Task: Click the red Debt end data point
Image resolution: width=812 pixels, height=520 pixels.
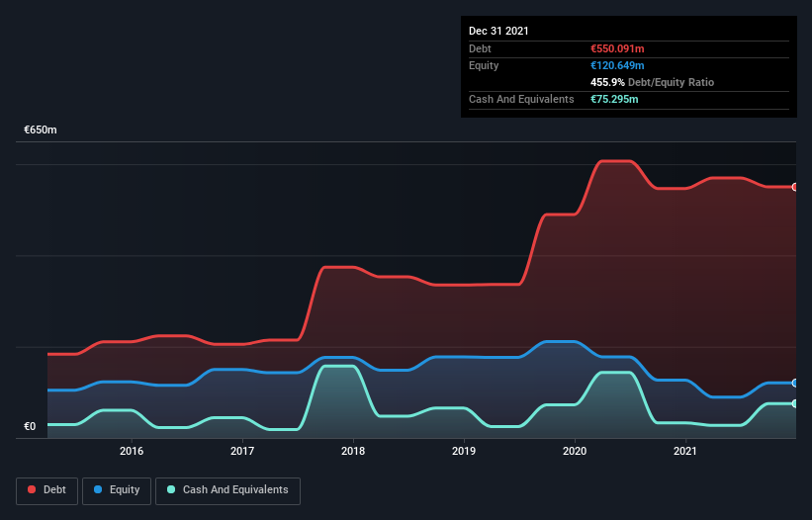Action: click(795, 187)
